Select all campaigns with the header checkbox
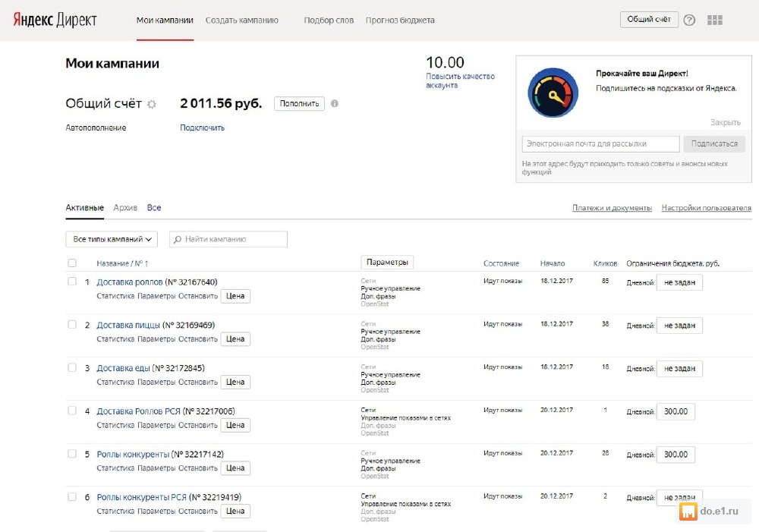The width and height of the screenshot is (759, 532). 72,263
